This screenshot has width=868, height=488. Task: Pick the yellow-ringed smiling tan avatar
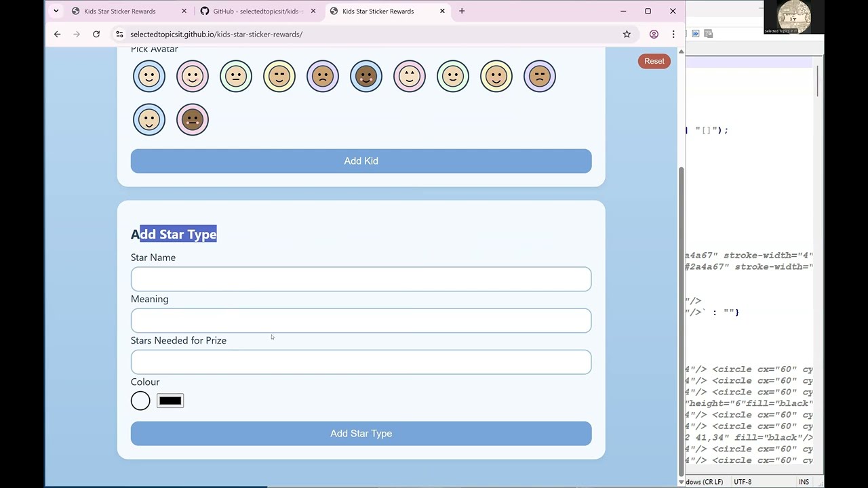click(x=496, y=77)
